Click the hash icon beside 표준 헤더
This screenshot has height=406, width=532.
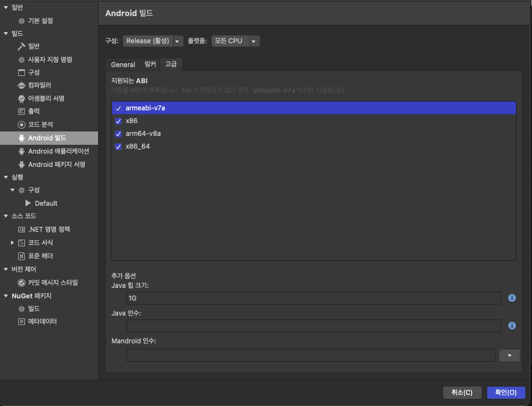22,256
